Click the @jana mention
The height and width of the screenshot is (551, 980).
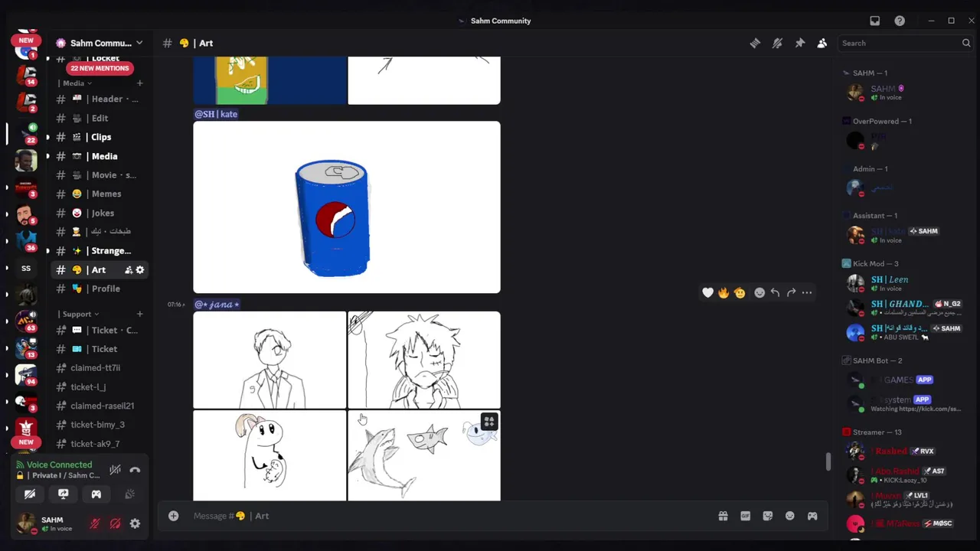[217, 305]
